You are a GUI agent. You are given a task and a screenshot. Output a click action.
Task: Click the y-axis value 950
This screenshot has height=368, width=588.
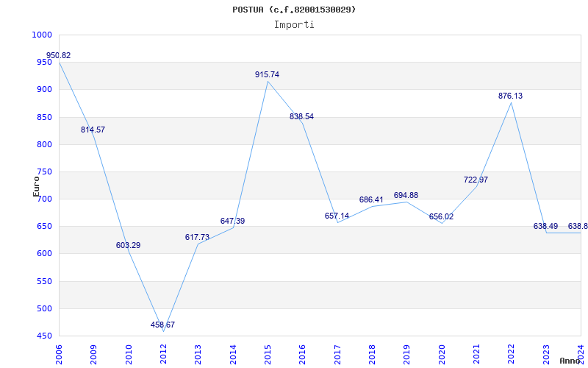(44, 63)
